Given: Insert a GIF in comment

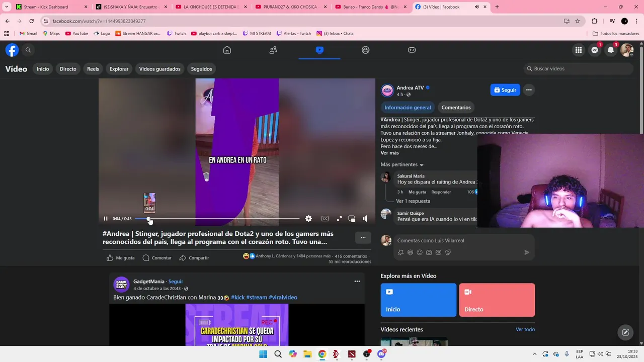Looking at the screenshot, I should (x=438, y=252).
